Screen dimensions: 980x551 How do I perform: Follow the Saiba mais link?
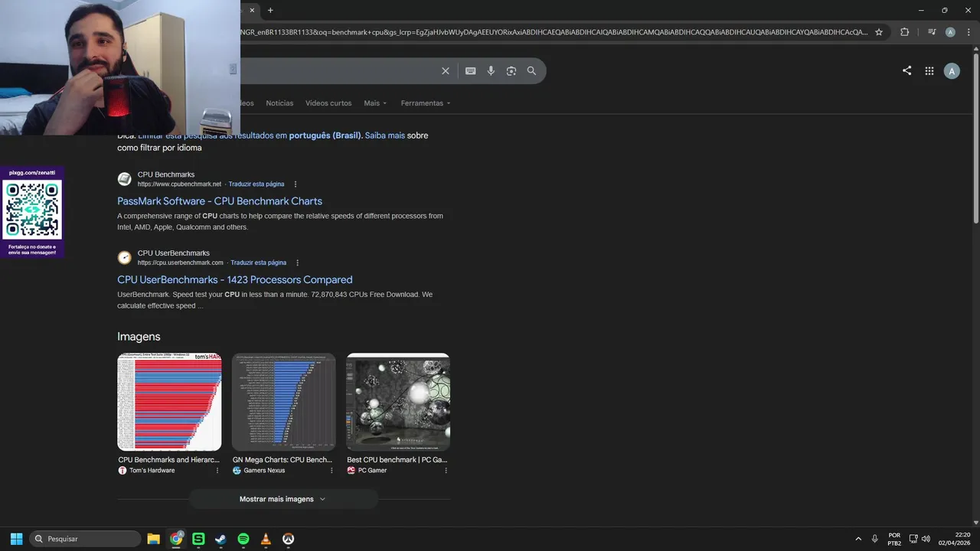(385, 135)
